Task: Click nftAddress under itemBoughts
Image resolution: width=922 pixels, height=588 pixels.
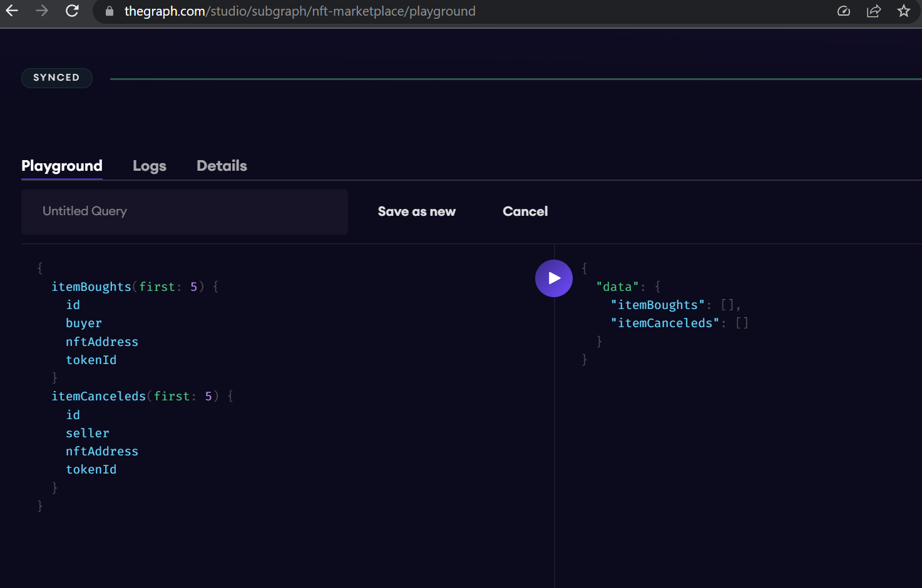Action: click(x=102, y=342)
